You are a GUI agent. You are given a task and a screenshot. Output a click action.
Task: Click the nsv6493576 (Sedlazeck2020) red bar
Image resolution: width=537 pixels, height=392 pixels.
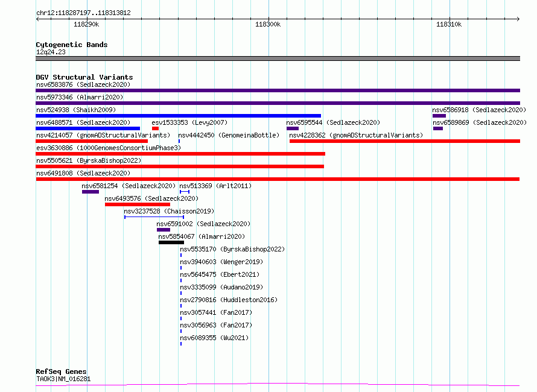(138, 204)
